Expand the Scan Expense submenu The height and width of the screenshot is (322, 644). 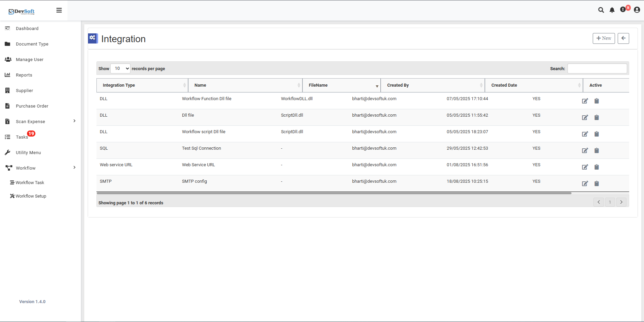(x=75, y=121)
